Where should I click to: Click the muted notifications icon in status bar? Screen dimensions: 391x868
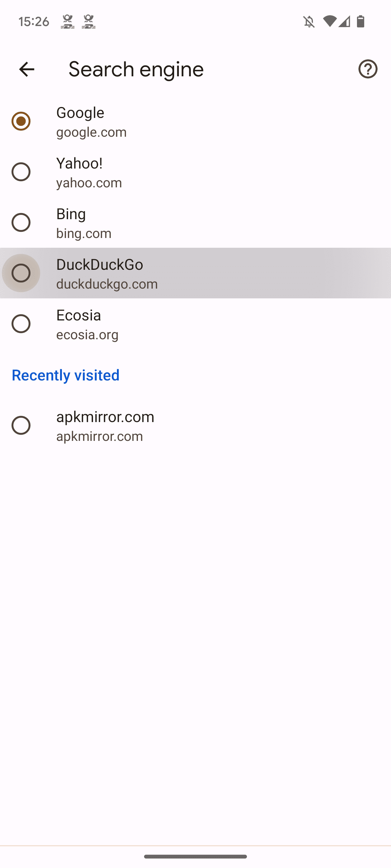310,22
